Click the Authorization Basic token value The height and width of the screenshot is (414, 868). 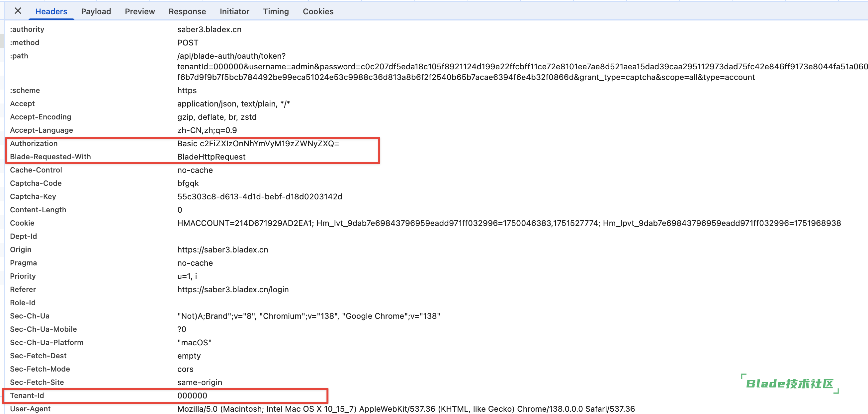(258, 144)
